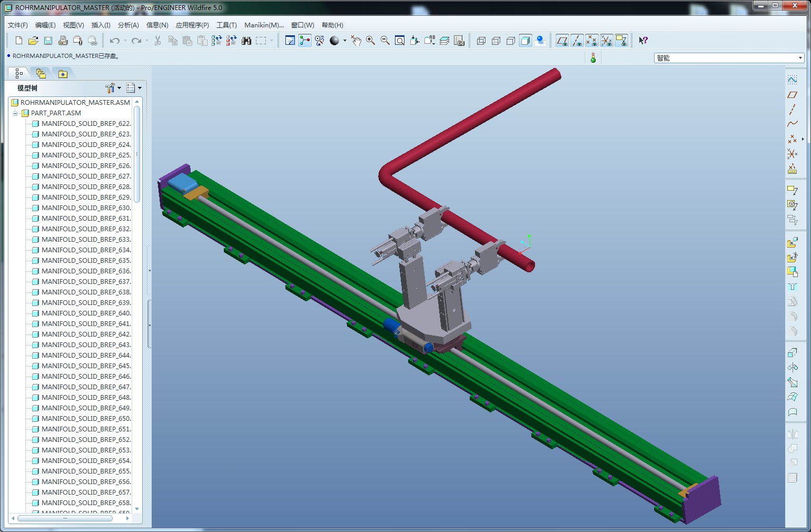This screenshot has width=811, height=532.
Task: Click the What's This help pointer icon
Action: [643, 41]
